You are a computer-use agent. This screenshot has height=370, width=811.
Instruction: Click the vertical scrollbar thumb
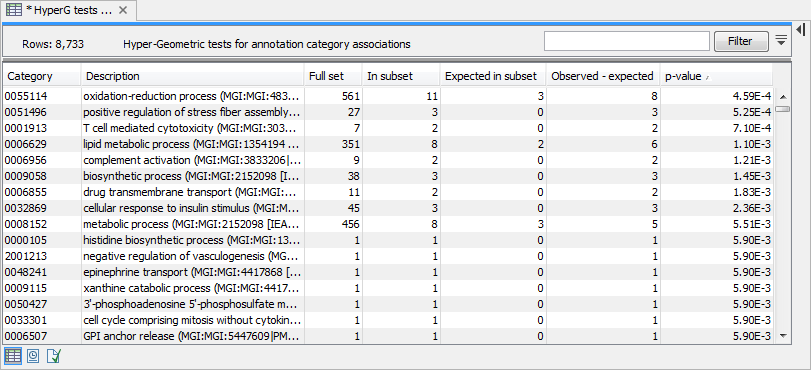coord(783,109)
